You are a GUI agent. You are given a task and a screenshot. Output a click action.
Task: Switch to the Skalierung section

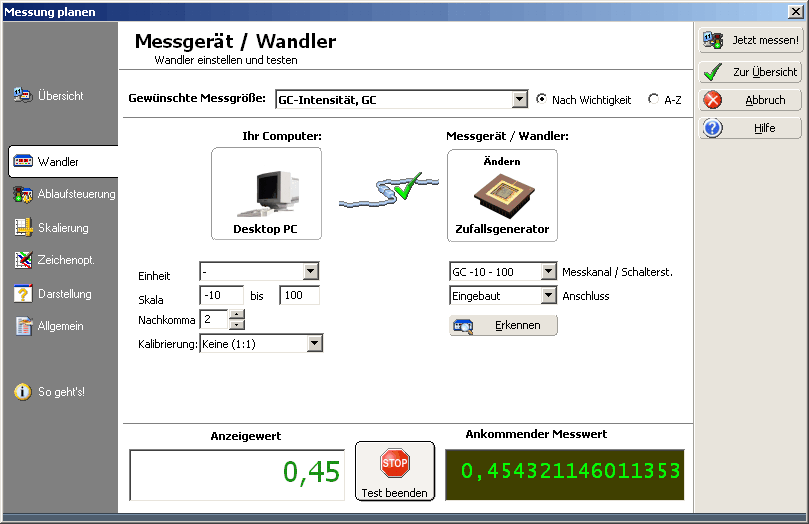tap(63, 228)
